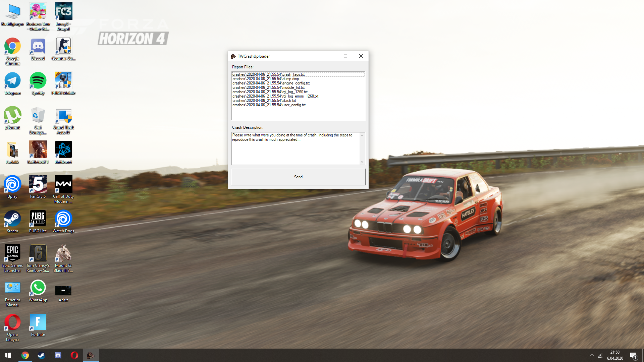Click the description scrollbar up arrow
The image size is (644, 362).
click(362, 135)
